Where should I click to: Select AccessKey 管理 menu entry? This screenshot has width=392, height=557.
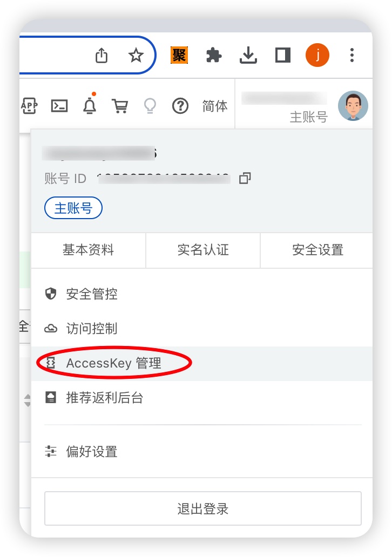202,363
